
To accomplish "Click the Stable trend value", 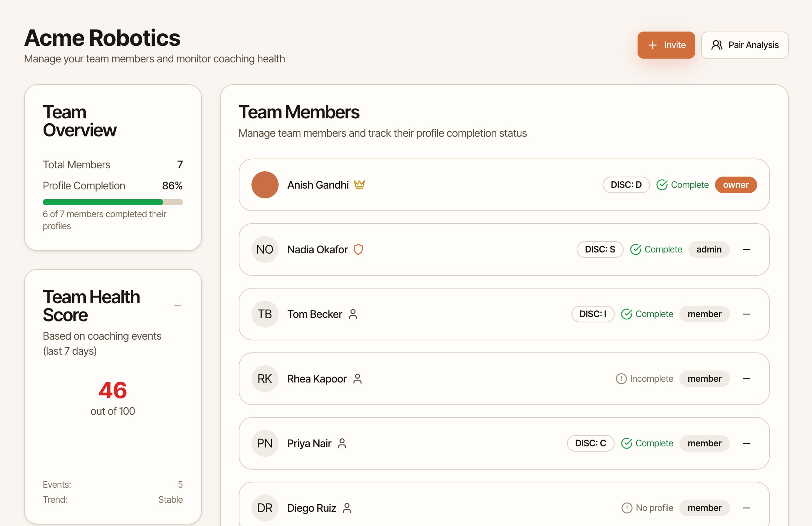I will click(x=170, y=500).
